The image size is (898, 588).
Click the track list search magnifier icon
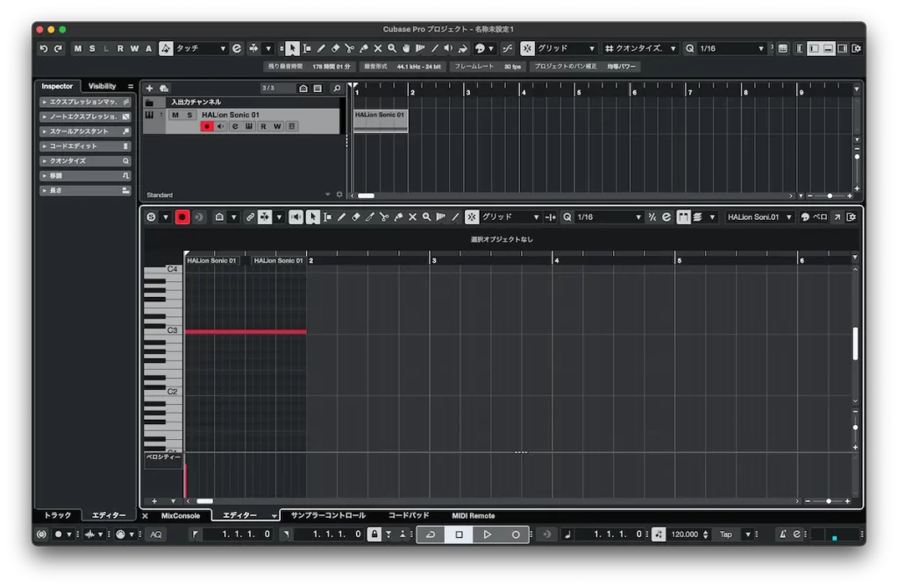[336, 89]
